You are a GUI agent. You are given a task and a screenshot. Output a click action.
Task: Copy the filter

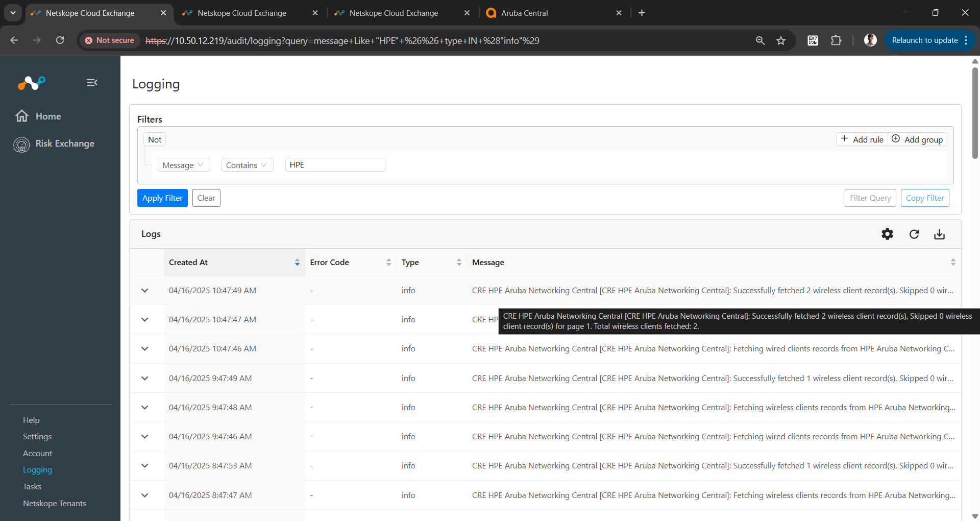click(925, 198)
